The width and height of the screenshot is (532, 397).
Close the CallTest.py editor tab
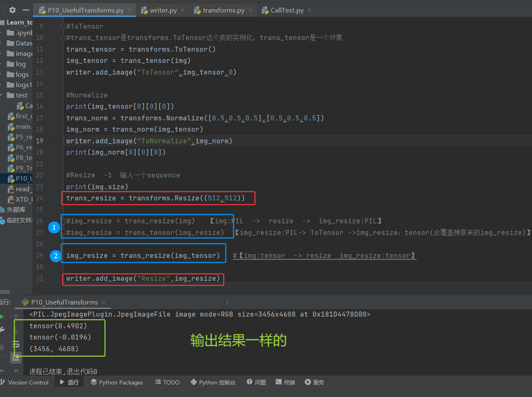(x=309, y=10)
